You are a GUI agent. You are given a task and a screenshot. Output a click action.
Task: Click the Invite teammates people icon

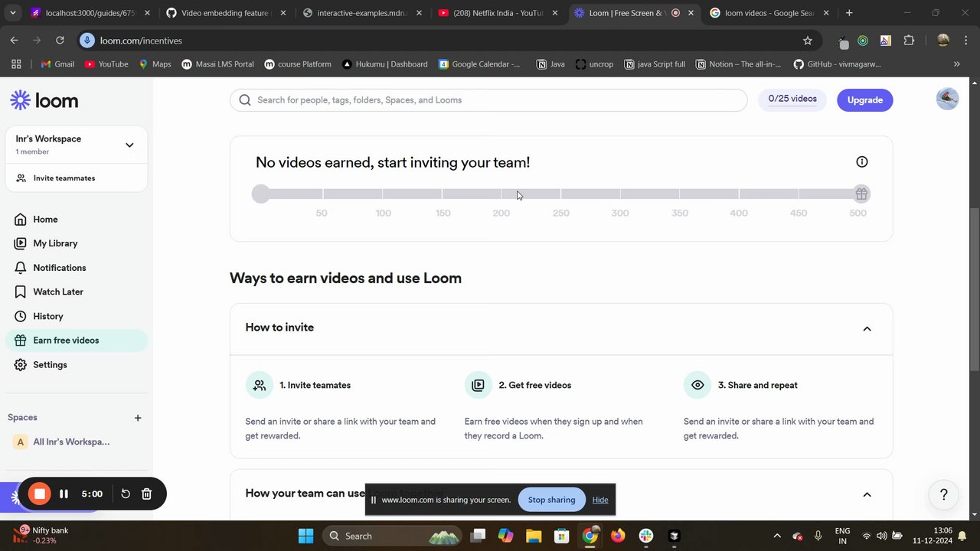pos(260,385)
